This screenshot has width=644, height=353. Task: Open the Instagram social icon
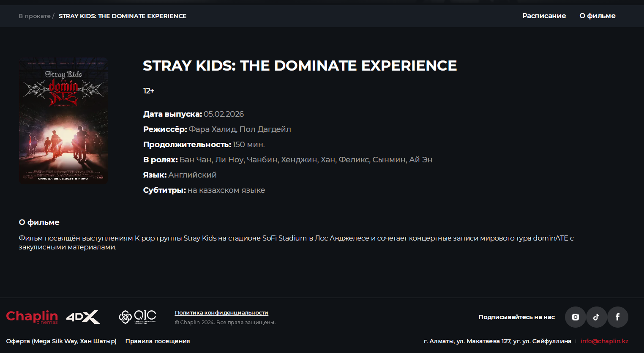(575, 317)
